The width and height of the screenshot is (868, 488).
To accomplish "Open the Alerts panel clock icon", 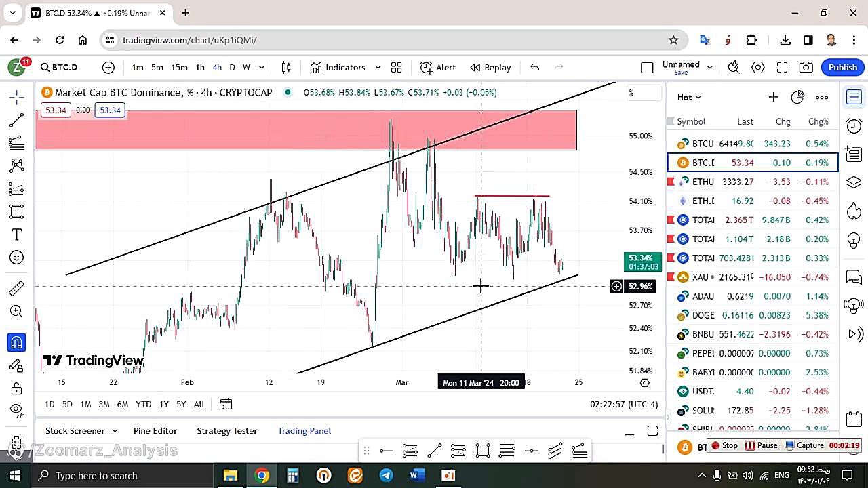I will click(854, 125).
